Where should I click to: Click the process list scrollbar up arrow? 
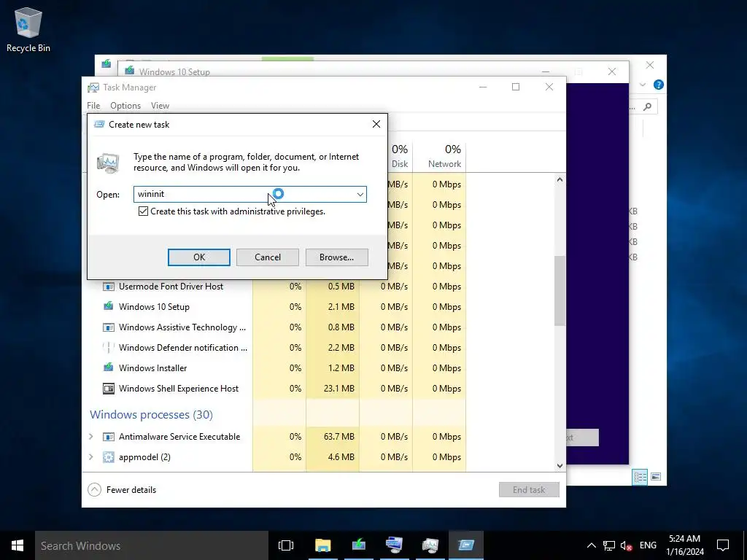(x=560, y=180)
